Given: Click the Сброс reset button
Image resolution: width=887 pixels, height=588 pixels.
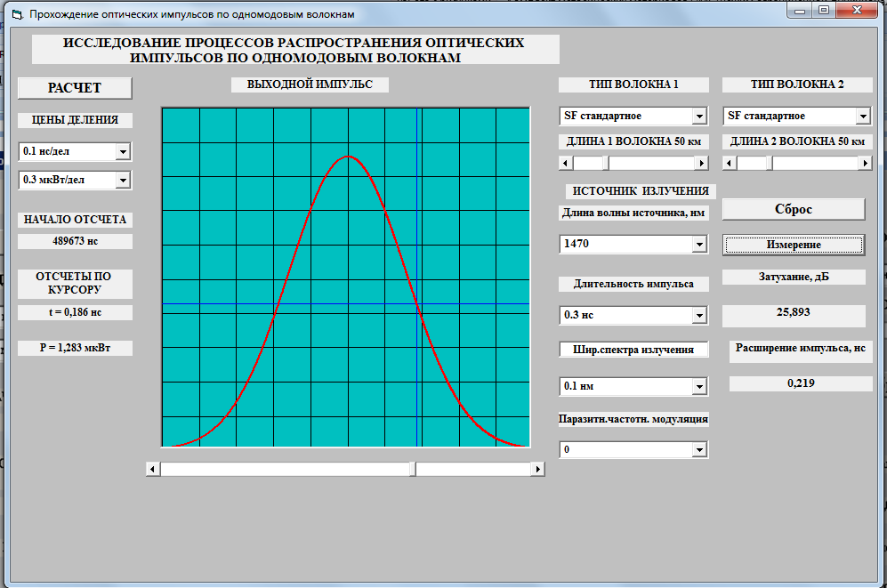Looking at the screenshot, I should click(794, 209).
